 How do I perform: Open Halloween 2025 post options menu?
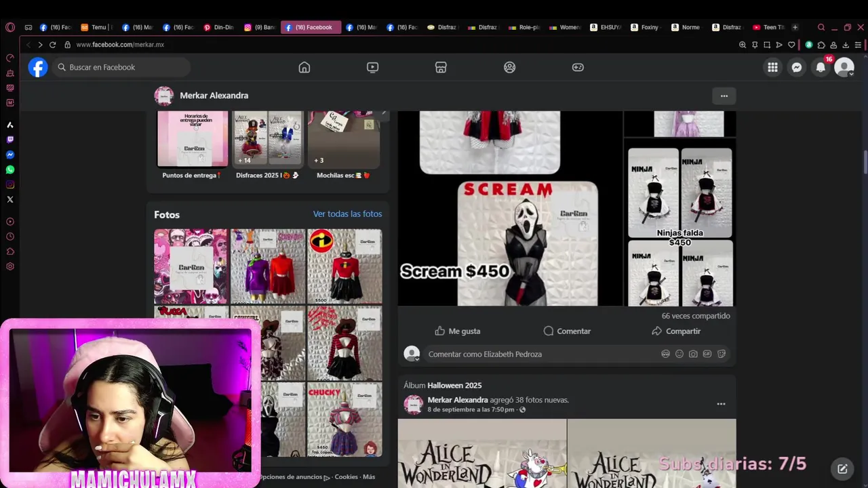pos(721,404)
